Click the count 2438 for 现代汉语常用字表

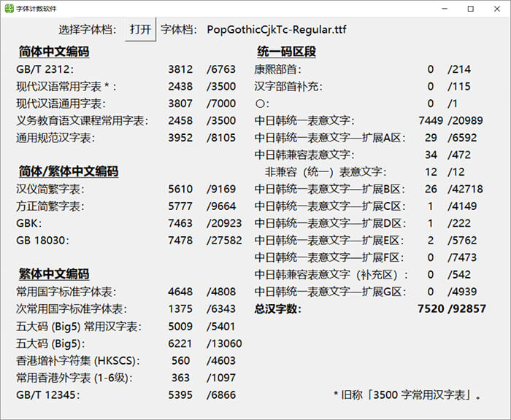[180, 87]
